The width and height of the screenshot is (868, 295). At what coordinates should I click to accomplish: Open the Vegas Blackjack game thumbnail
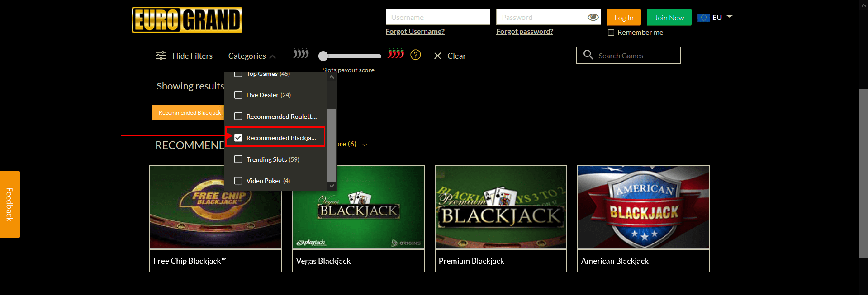coord(358,207)
